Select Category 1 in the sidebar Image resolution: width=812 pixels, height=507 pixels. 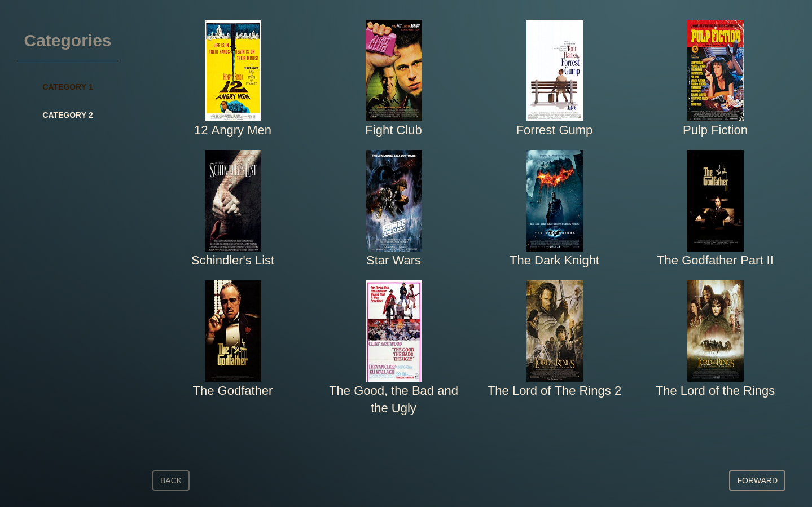point(68,87)
